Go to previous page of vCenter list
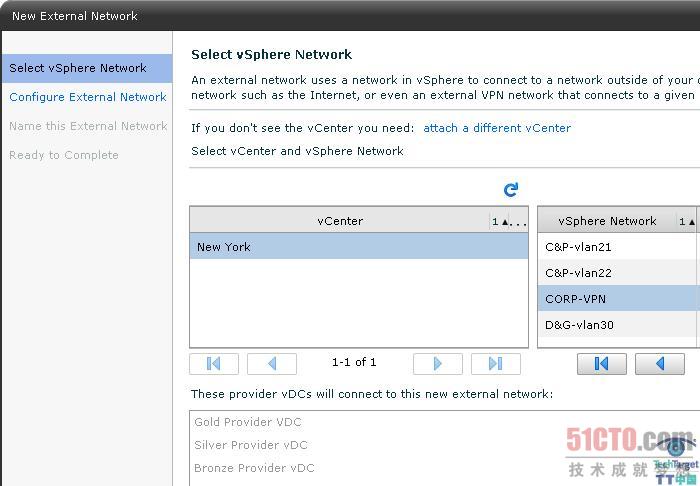Viewport: 700px width, 486px height. 272,364
